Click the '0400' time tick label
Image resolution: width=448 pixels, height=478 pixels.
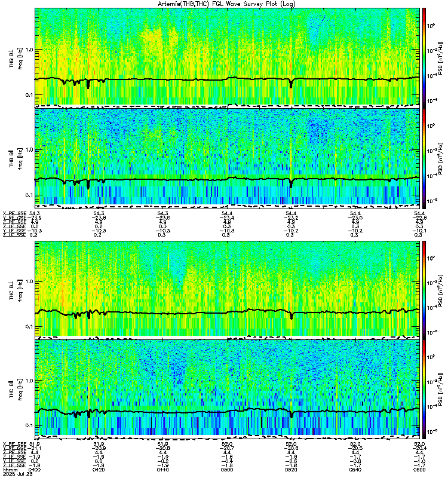34,470
